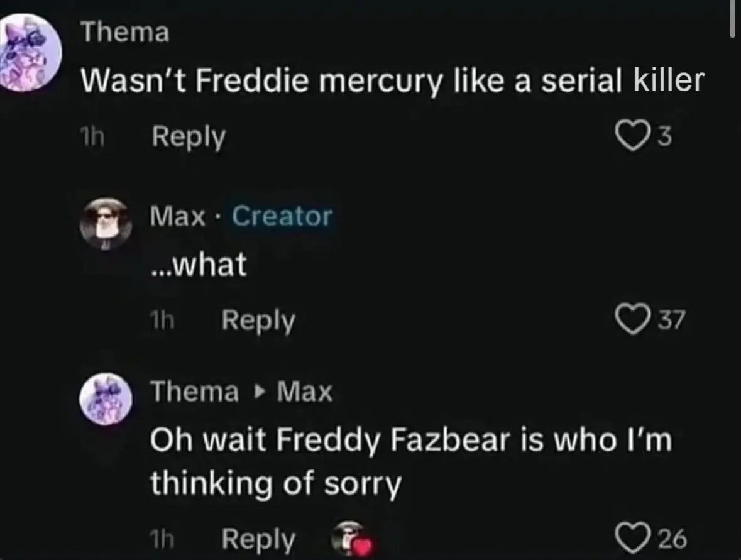
Task: Click the Max mention in Thema's reply
Action: point(304,393)
